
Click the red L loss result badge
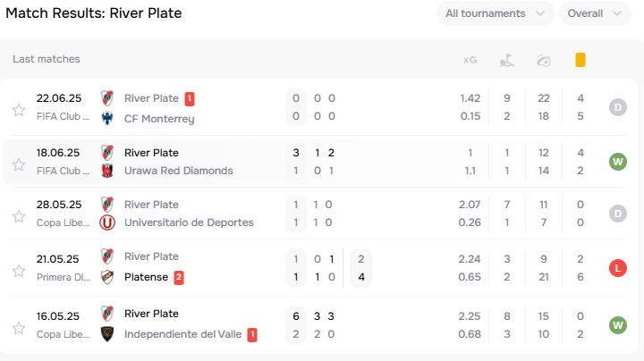point(618,268)
